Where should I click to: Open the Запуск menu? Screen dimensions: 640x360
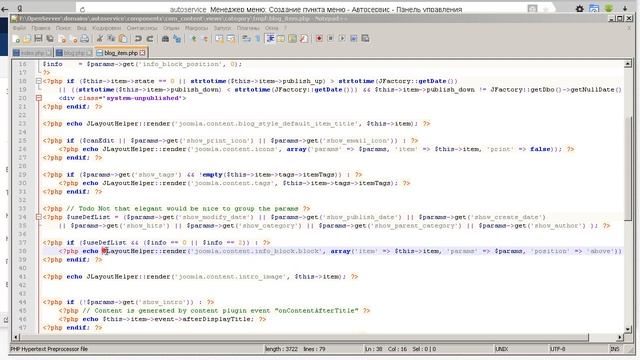click(x=222, y=28)
